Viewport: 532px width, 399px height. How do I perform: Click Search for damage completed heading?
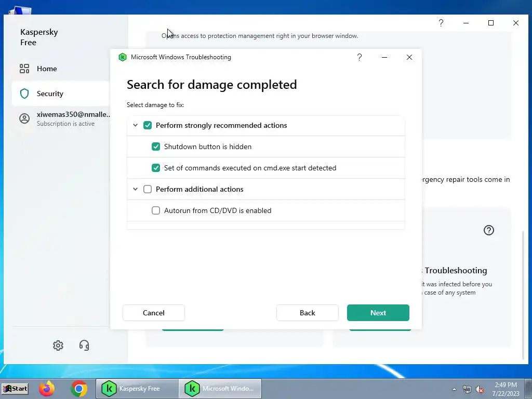212,85
